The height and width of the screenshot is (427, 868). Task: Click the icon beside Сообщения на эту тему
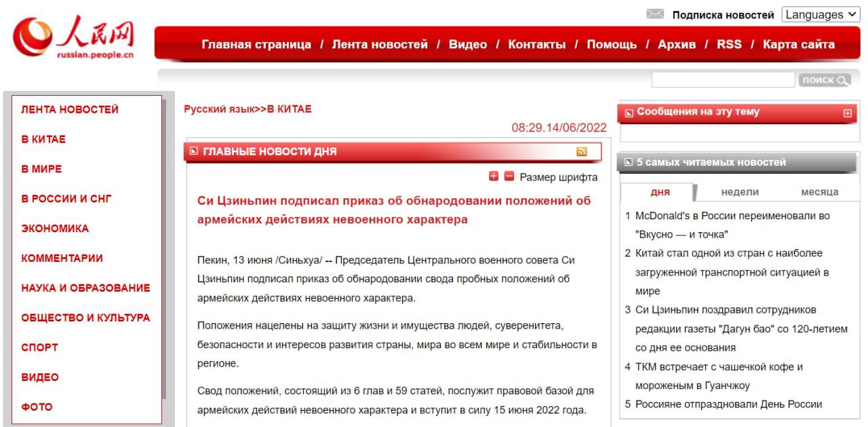tap(629, 113)
